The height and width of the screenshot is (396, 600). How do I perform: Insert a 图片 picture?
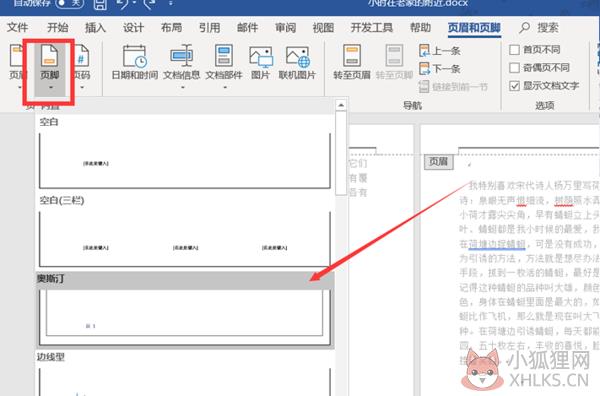(261, 63)
